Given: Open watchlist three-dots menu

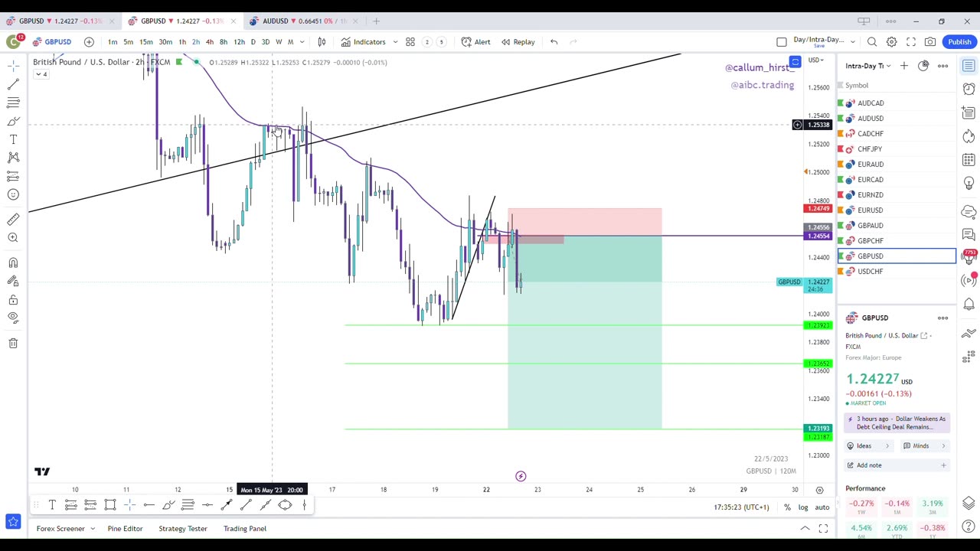Looking at the screenshot, I should (x=943, y=66).
